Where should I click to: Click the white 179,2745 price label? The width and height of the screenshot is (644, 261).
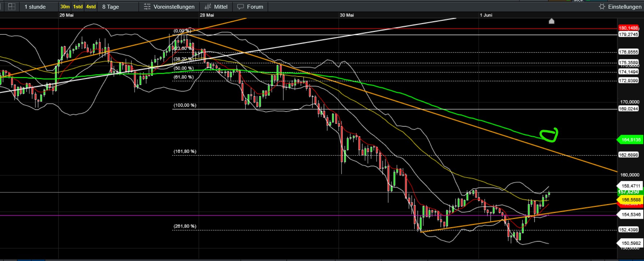click(x=628, y=34)
